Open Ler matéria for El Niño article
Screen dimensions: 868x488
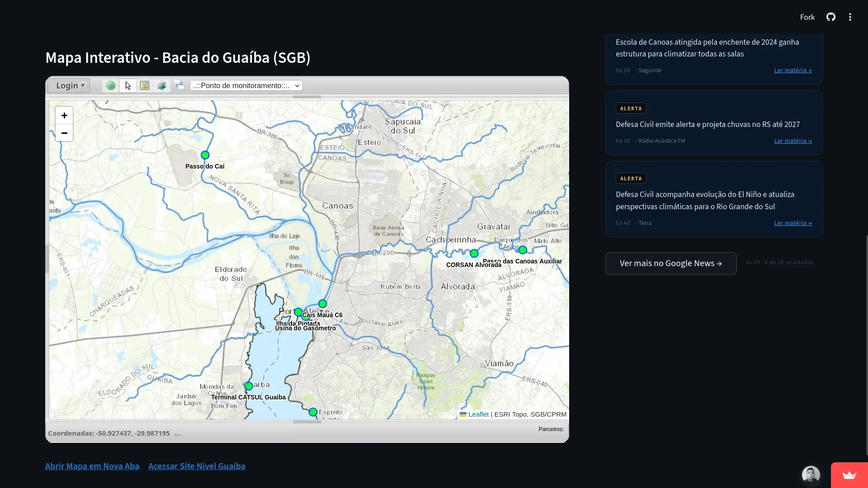click(x=793, y=223)
